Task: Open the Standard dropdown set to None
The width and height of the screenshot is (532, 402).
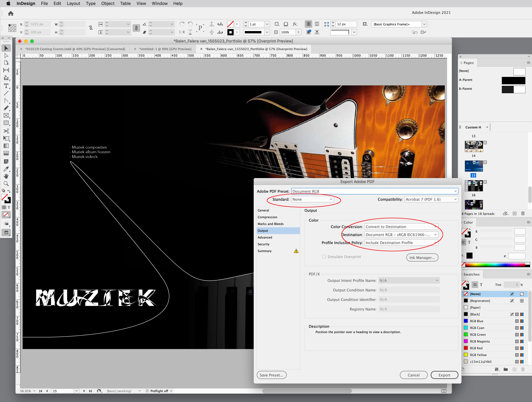Action: pyautogui.click(x=312, y=199)
